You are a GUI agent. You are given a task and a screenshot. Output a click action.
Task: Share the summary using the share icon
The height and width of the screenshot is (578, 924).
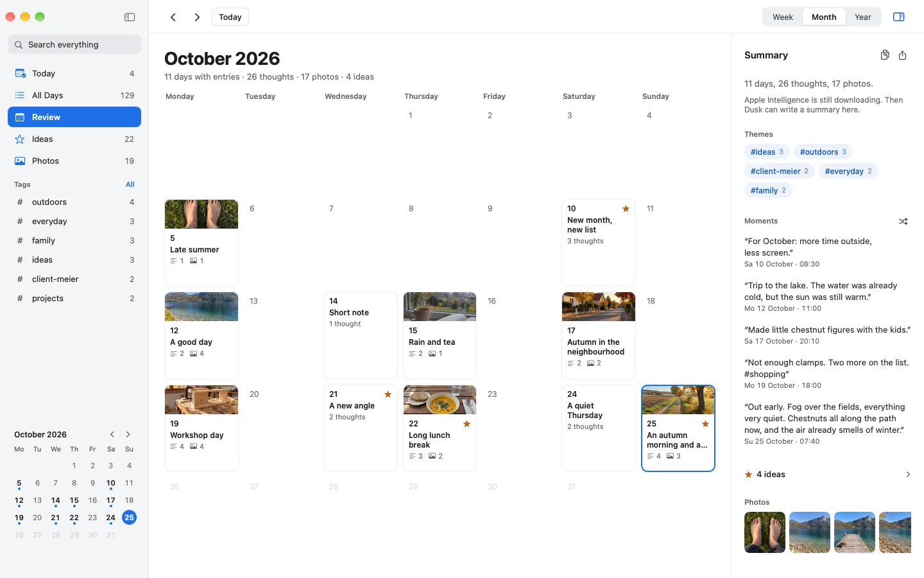point(903,55)
